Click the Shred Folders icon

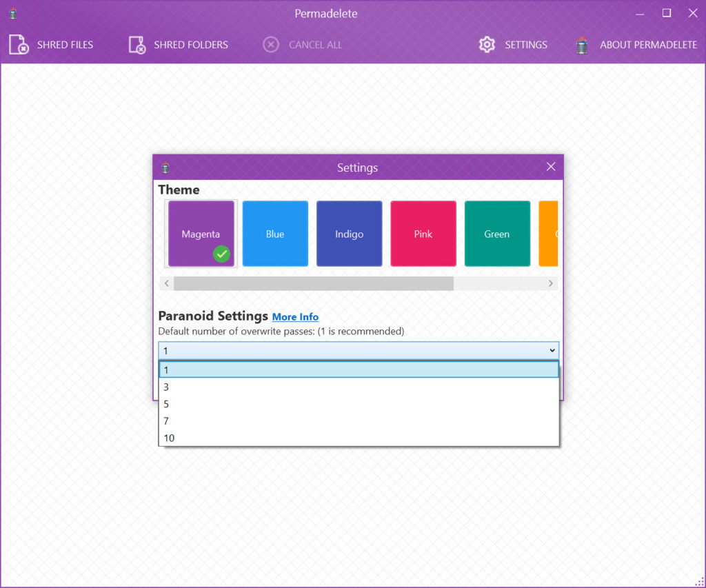coord(137,45)
